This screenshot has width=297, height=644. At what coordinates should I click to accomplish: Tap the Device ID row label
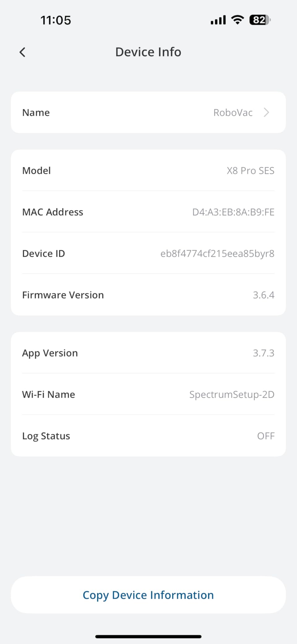click(44, 254)
